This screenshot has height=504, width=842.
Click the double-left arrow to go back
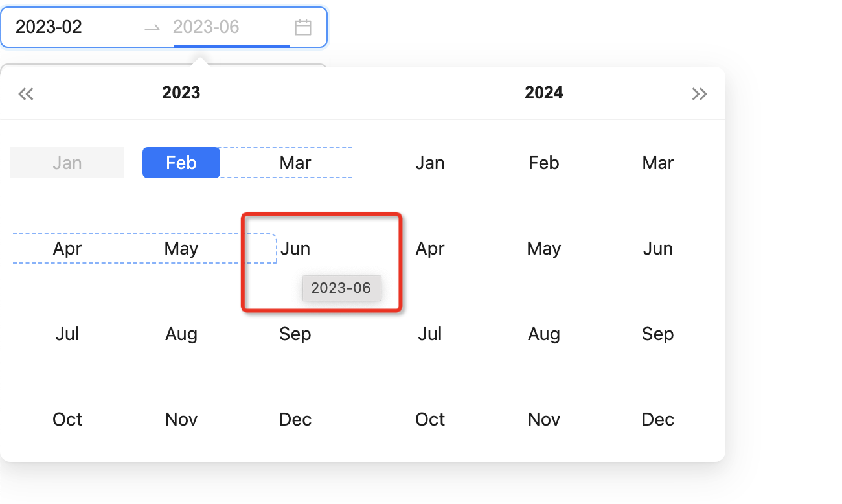[x=26, y=93]
